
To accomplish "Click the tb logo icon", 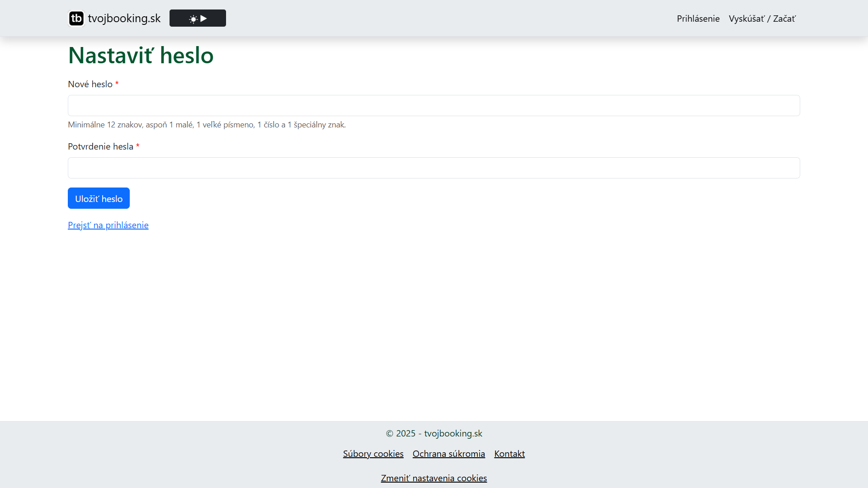I will coord(76,19).
